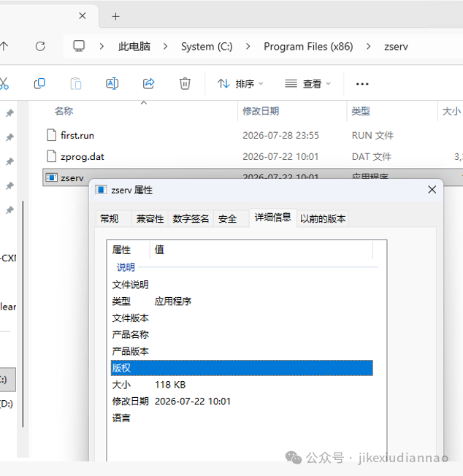
Task: Click the Share icon in toolbar
Action: 148,83
